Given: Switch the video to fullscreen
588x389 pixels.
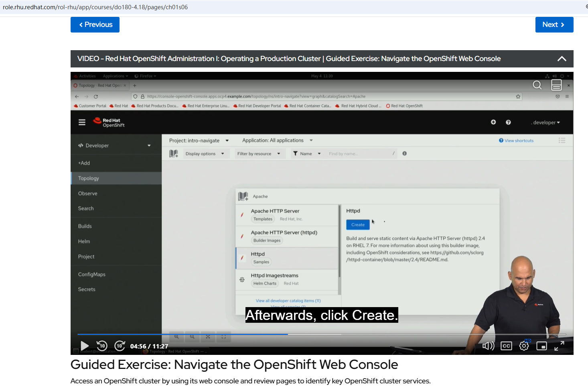Looking at the screenshot, I should (x=560, y=346).
